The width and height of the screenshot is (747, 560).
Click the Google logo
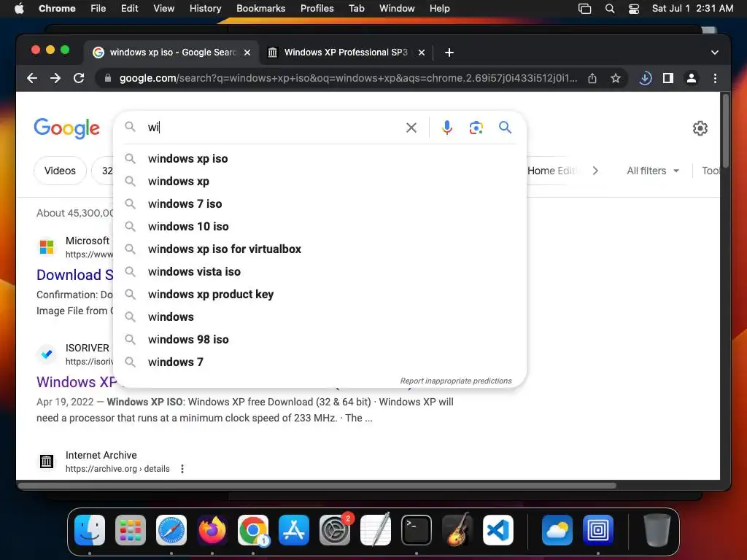[x=66, y=128]
